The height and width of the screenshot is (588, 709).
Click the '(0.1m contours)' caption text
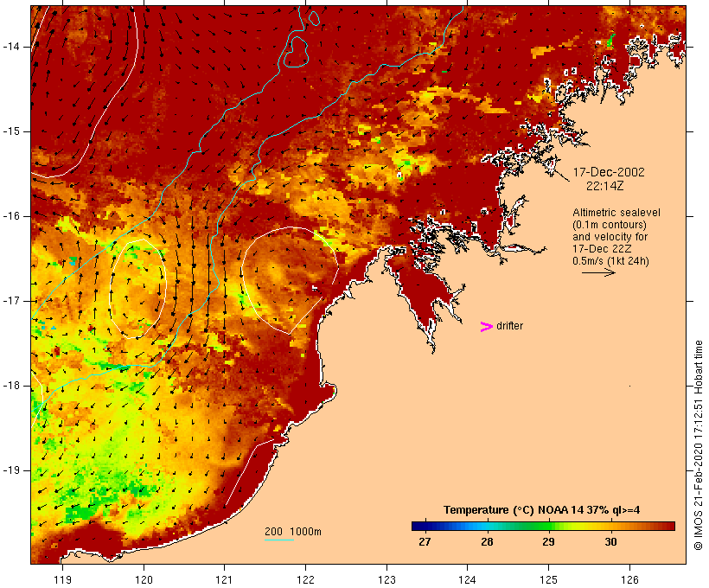point(610,225)
